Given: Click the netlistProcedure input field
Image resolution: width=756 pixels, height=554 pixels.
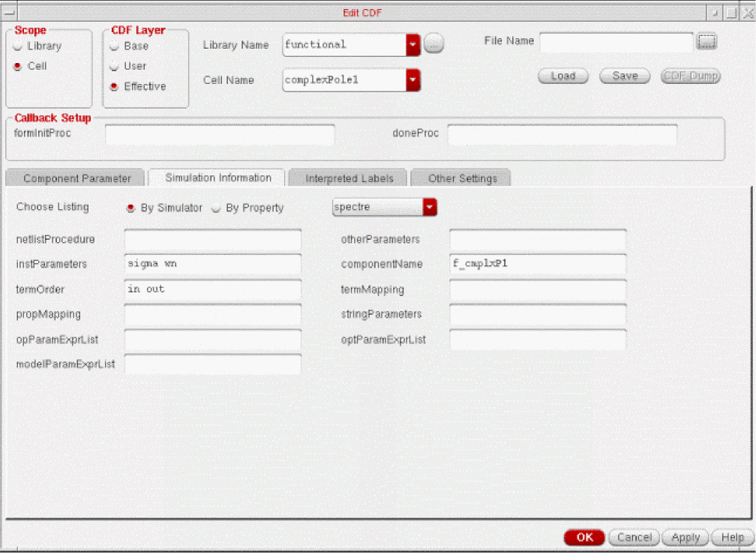Looking at the screenshot, I should pyautogui.click(x=212, y=240).
